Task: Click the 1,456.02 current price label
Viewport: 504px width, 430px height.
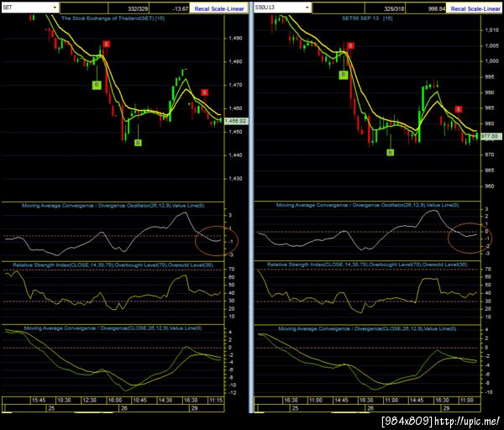Action: point(236,121)
